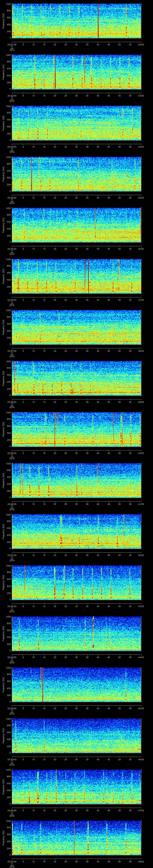The height and width of the screenshot is (868, 153).
Task: Click the '22:45:00' start time label
Action: [12, 759]
